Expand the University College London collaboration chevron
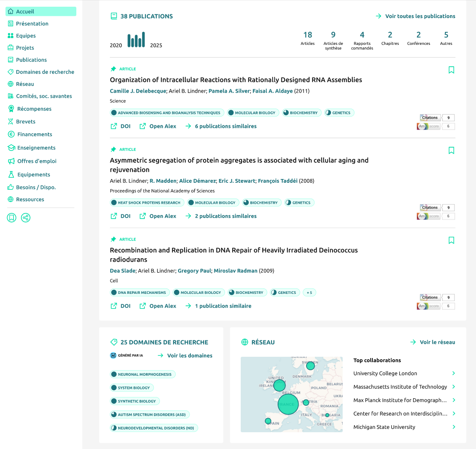The width and height of the screenshot is (476, 449). (x=453, y=374)
